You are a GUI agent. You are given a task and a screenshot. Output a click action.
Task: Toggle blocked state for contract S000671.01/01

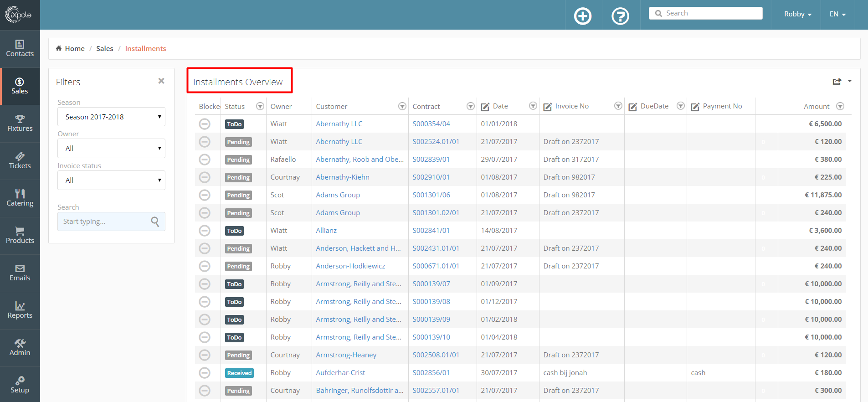point(205,266)
